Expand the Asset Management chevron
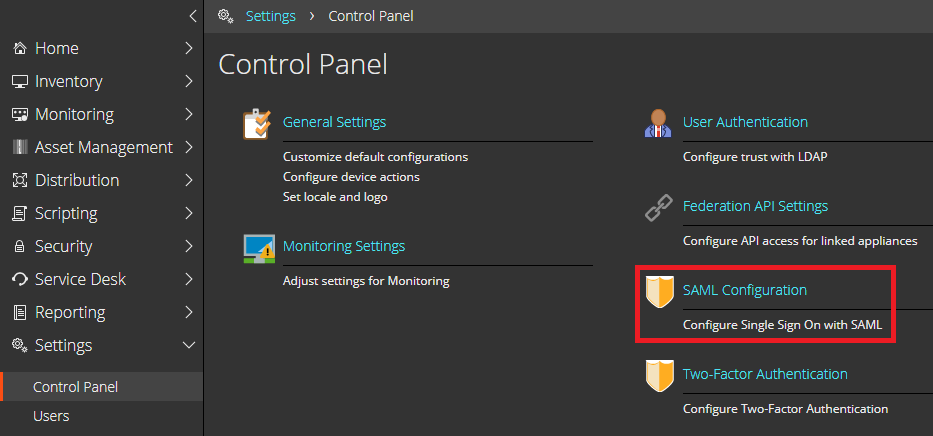The width and height of the screenshot is (933, 436). coord(189,147)
